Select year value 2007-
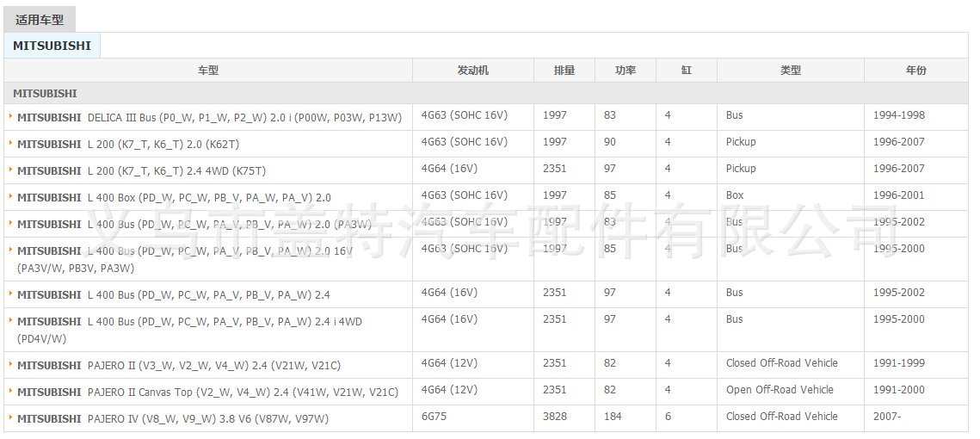This screenshot has width=980, height=439. 887,416
